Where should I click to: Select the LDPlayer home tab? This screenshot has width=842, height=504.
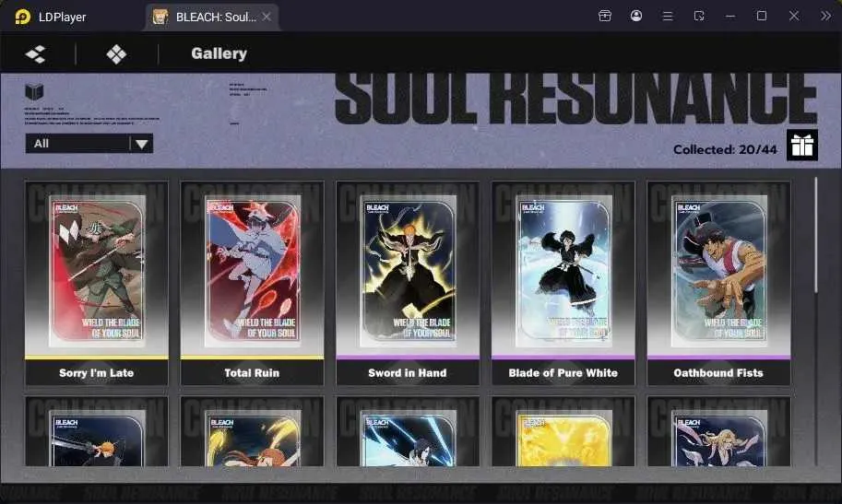pyautogui.click(x=51, y=18)
